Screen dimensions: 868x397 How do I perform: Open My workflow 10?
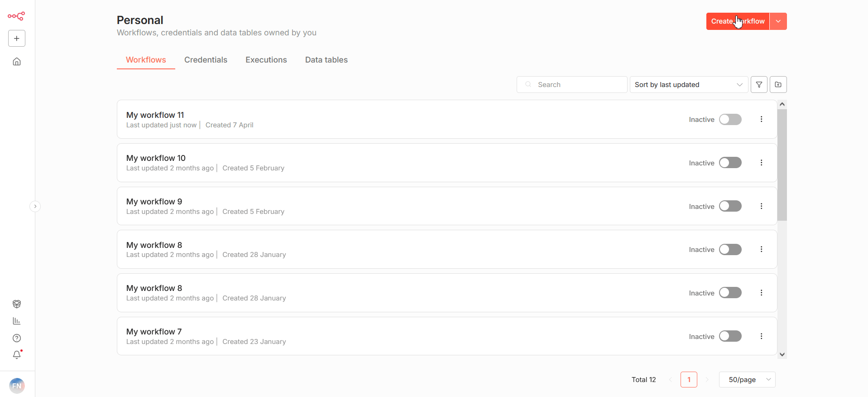[x=447, y=163]
